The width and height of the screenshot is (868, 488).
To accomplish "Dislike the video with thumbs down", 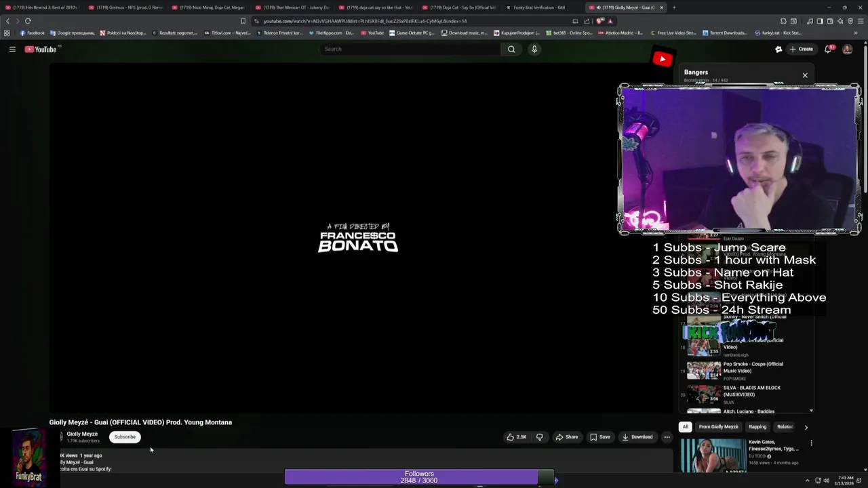I will (540, 437).
